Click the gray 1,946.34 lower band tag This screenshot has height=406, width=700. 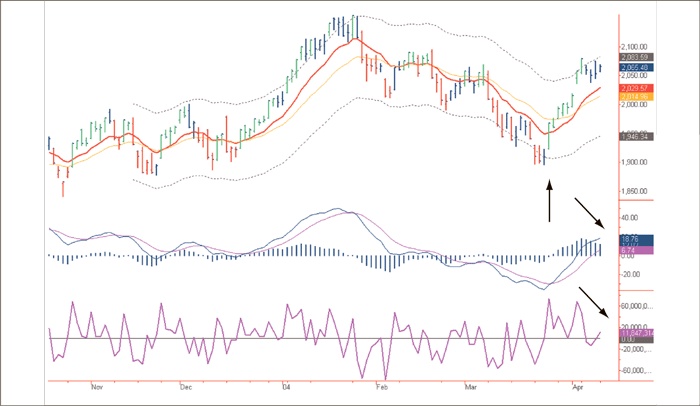[636, 136]
